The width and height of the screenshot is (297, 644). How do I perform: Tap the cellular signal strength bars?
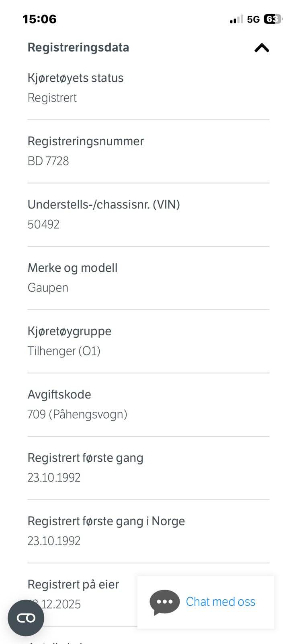(x=236, y=19)
